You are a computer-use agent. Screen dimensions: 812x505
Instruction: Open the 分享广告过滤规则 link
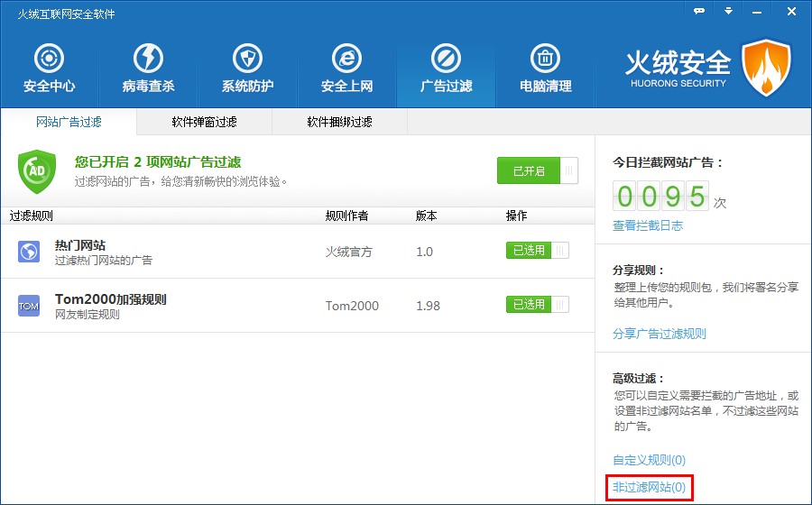[x=660, y=334]
